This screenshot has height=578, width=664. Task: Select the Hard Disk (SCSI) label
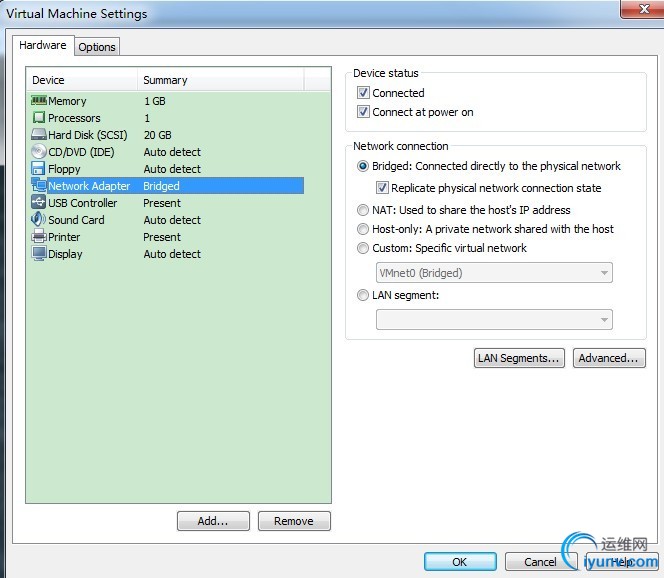tap(88, 135)
